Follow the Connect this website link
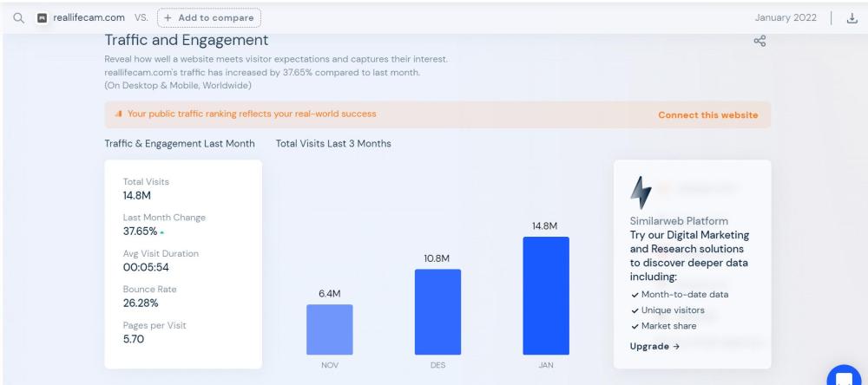The image size is (868, 385). click(707, 115)
